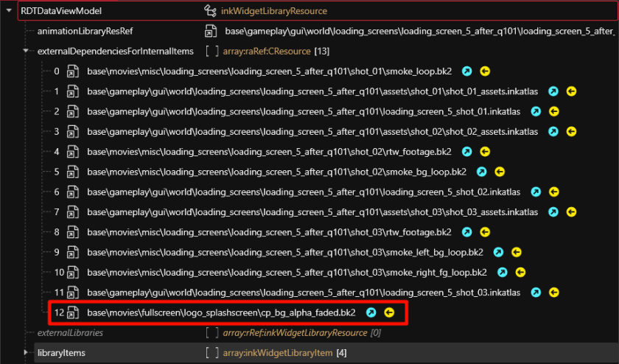Click yellow arrow for smoke_right_fg_loop.bk2
The height and width of the screenshot is (364, 619).
click(x=520, y=273)
